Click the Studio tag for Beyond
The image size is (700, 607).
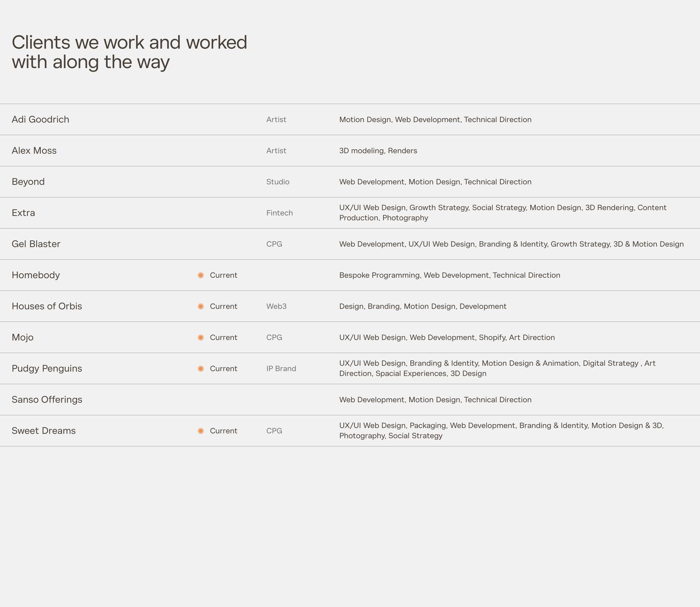click(x=278, y=182)
